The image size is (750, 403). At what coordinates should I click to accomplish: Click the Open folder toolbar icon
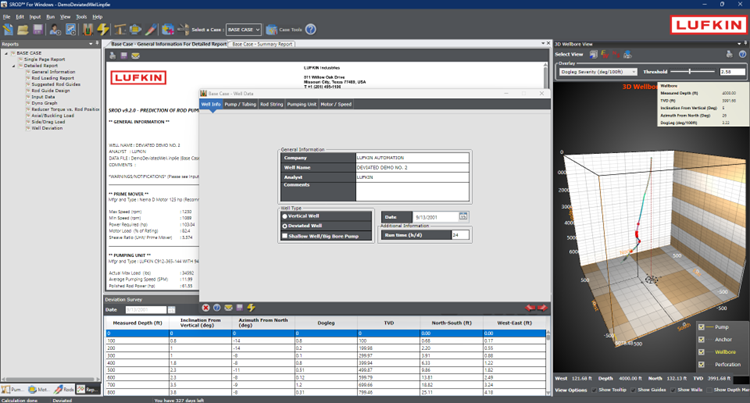(22, 30)
